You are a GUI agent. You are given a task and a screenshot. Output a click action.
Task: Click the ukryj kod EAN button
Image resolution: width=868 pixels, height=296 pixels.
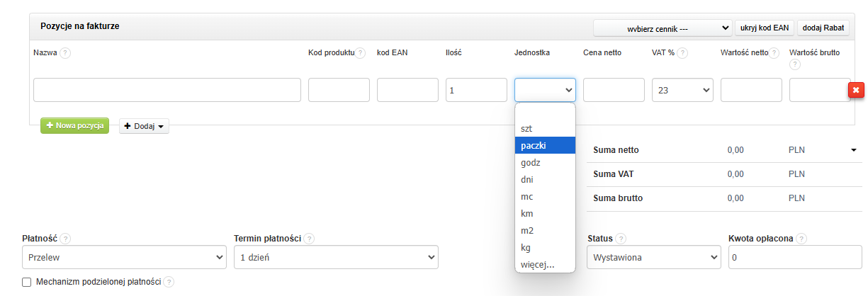765,28
